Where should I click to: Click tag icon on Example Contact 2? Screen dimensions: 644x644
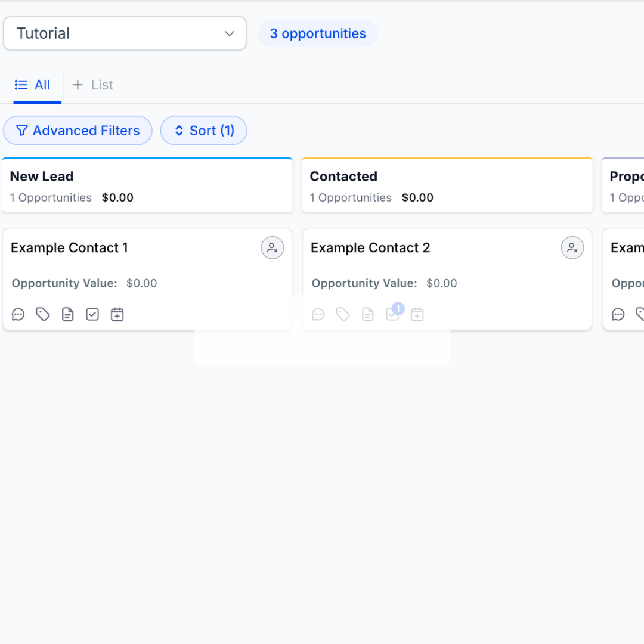[343, 314]
